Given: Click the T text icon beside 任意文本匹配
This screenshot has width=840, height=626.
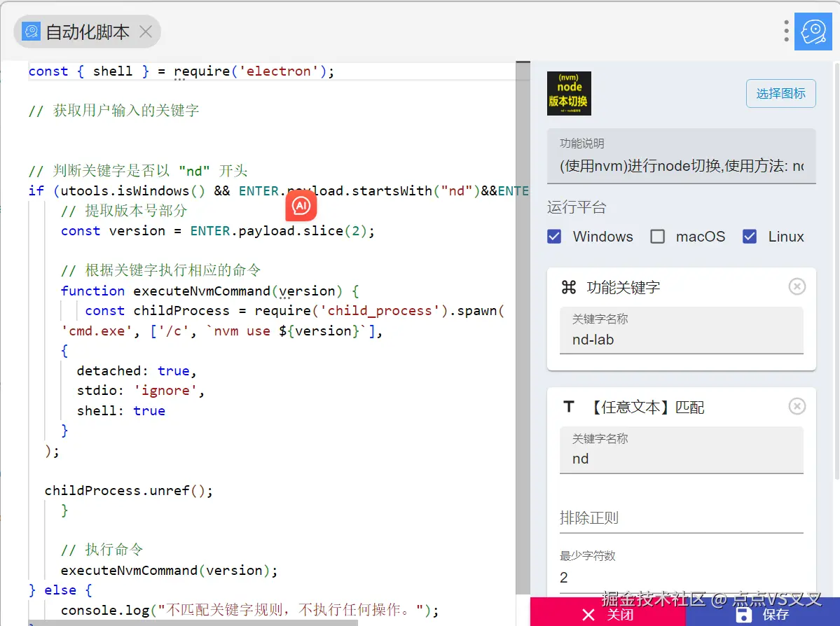Looking at the screenshot, I should pyautogui.click(x=569, y=407).
